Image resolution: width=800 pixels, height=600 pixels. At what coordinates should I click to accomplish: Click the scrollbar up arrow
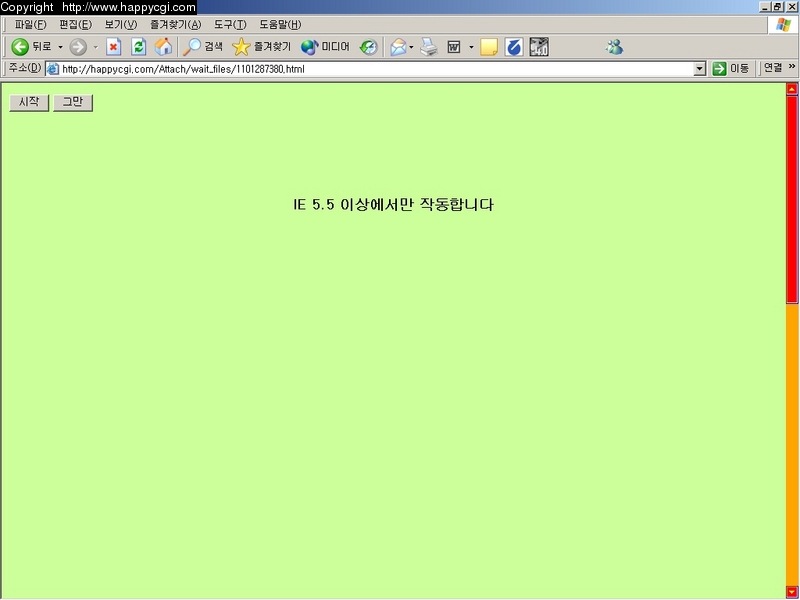792,89
